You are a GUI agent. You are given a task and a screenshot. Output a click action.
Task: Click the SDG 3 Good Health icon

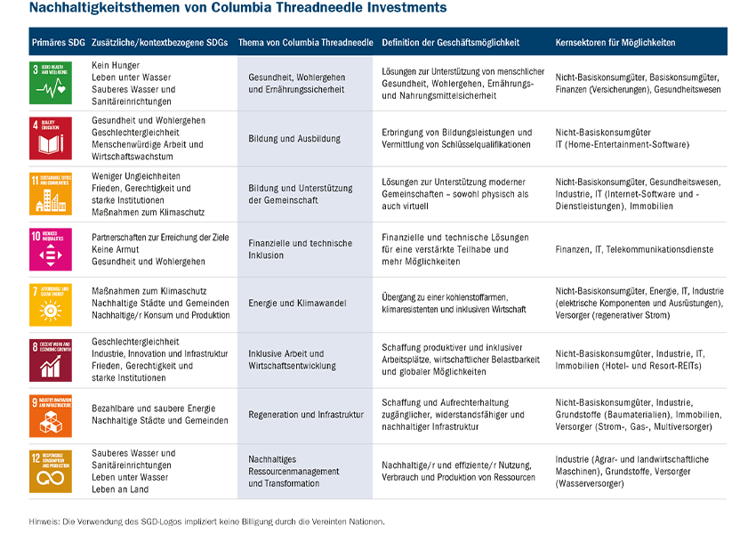point(51,83)
